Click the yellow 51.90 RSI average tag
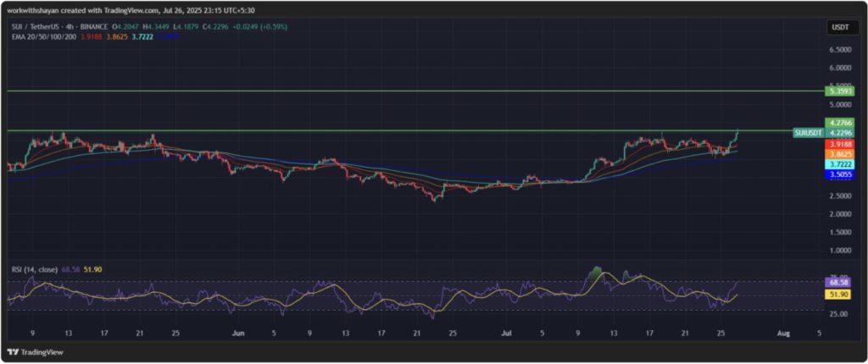The width and height of the screenshot is (868, 364). point(837,293)
